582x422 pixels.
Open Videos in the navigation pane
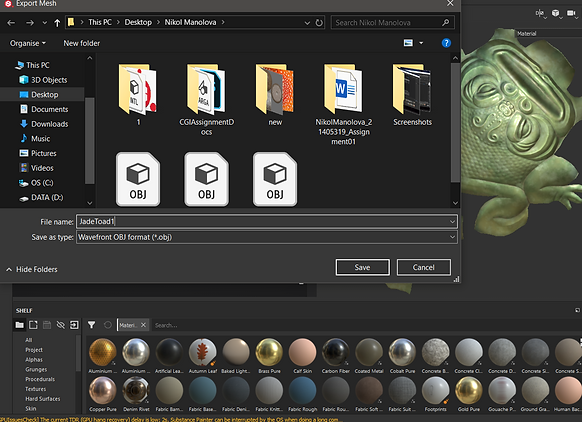pos(37,168)
